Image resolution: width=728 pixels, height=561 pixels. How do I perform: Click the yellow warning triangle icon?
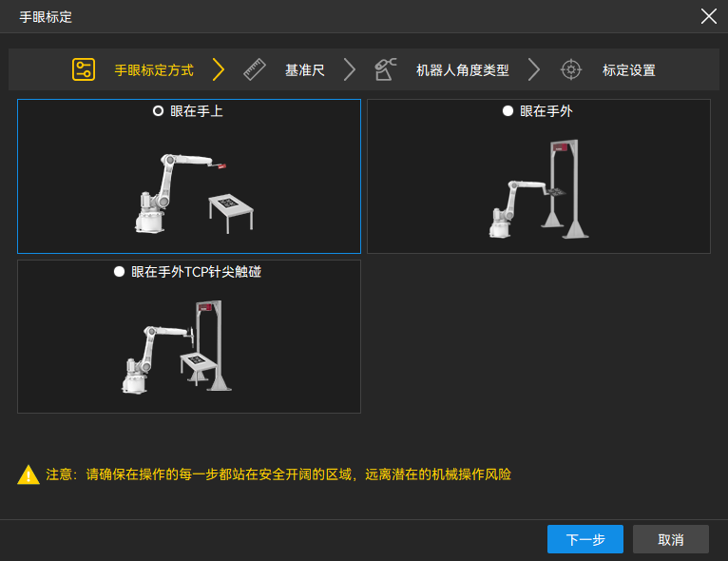click(29, 474)
